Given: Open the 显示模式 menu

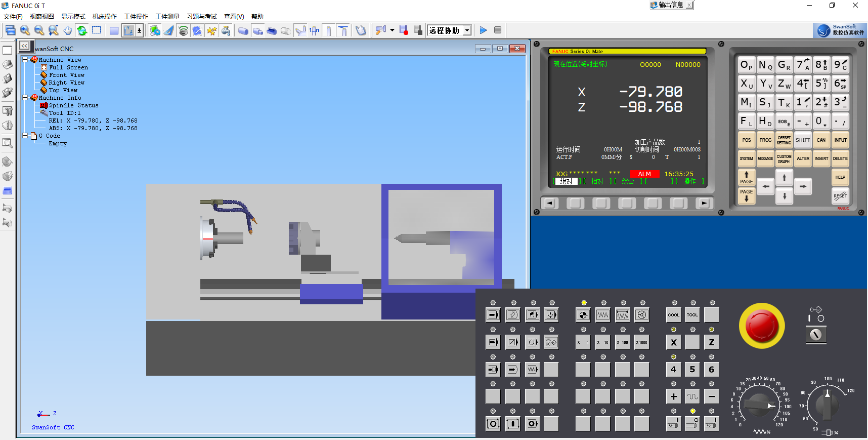Looking at the screenshot, I should (73, 17).
